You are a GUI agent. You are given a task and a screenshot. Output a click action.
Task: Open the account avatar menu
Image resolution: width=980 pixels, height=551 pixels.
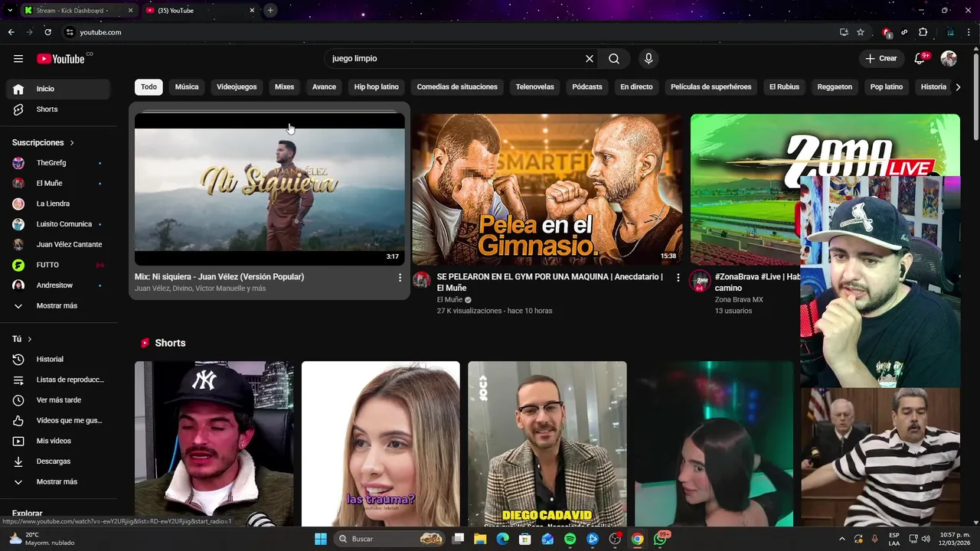pyautogui.click(x=949, y=59)
